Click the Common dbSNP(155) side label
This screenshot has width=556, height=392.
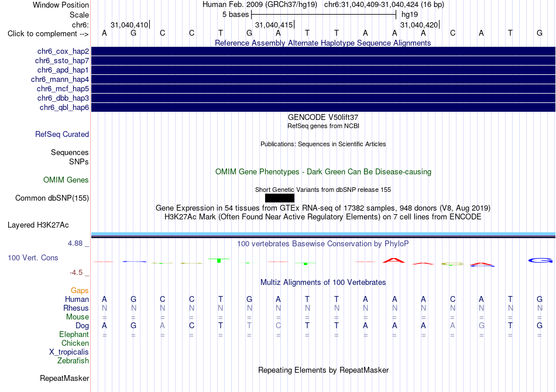click(x=52, y=198)
